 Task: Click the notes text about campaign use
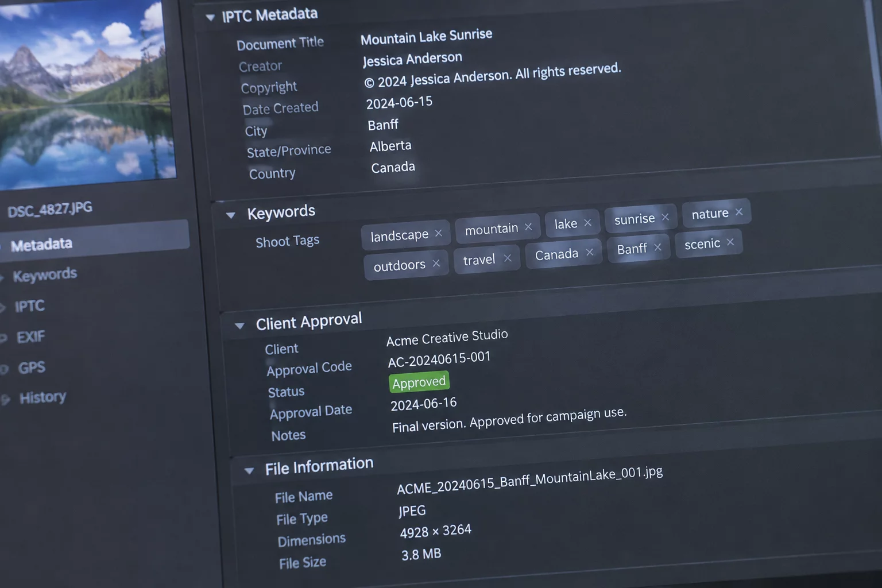point(509,420)
